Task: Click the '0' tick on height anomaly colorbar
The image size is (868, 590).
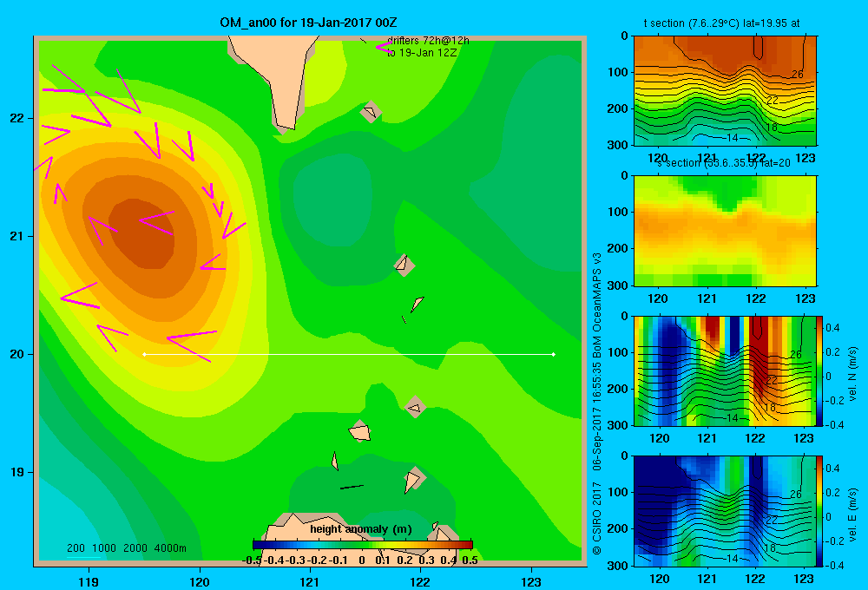Action: (362, 560)
